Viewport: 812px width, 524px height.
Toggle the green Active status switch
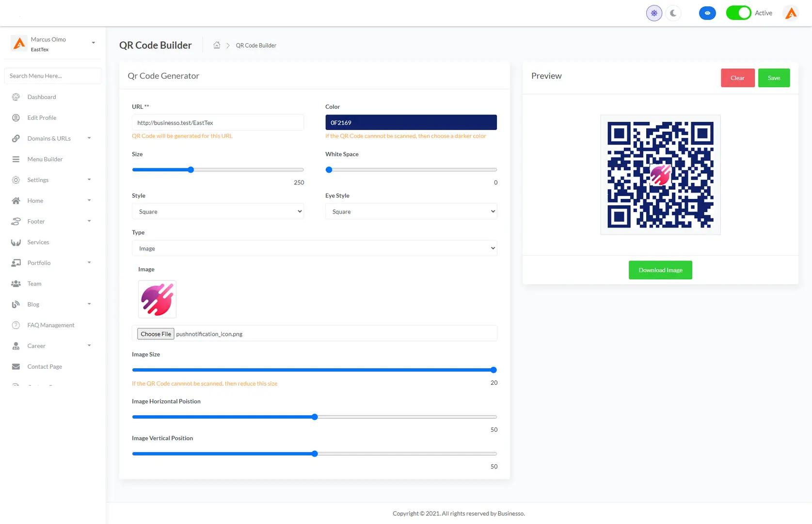pyautogui.click(x=738, y=13)
